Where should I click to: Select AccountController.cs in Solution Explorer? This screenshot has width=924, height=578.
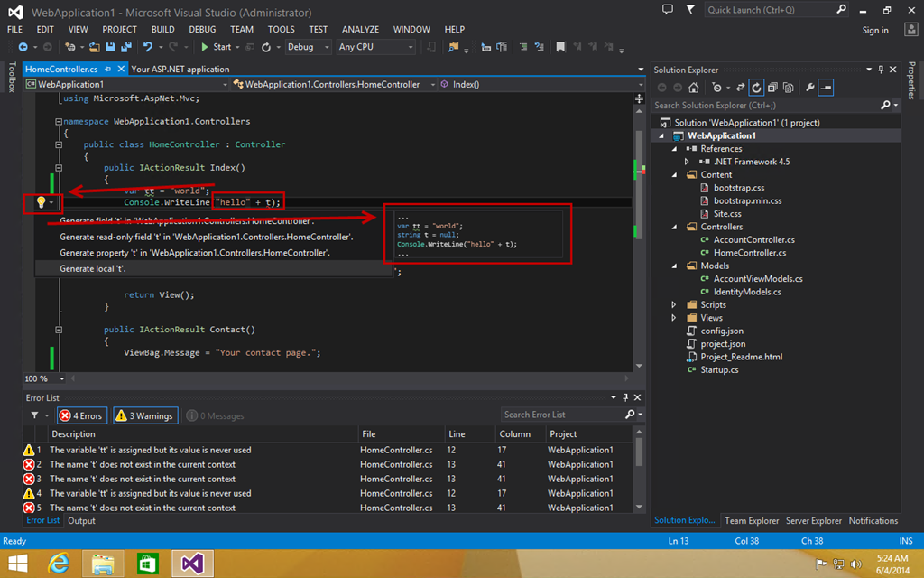click(x=753, y=240)
